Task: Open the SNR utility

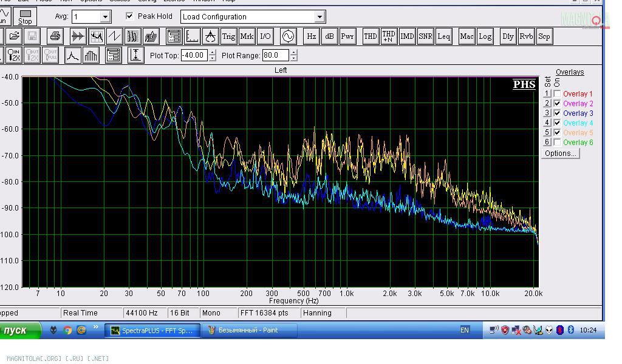Action: [x=425, y=36]
